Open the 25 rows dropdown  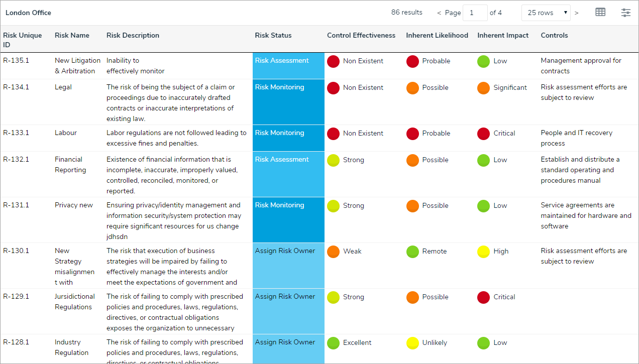546,13
